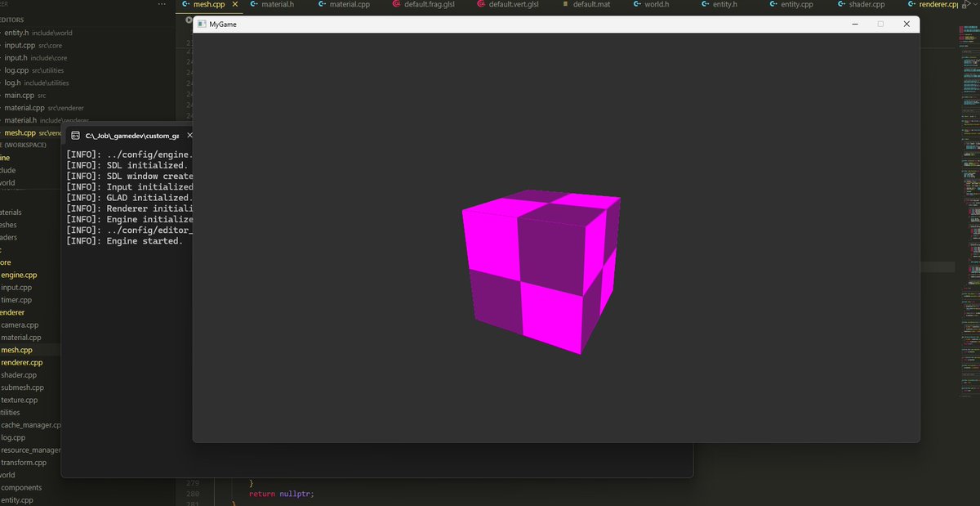The image size is (980, 506).
Task: Open resource_manager file in the tree
Action: click(31, 450)
